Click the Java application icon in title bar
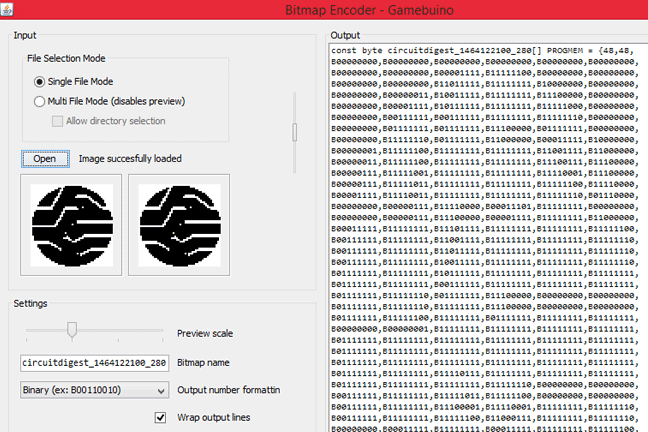 click(7, 9)
